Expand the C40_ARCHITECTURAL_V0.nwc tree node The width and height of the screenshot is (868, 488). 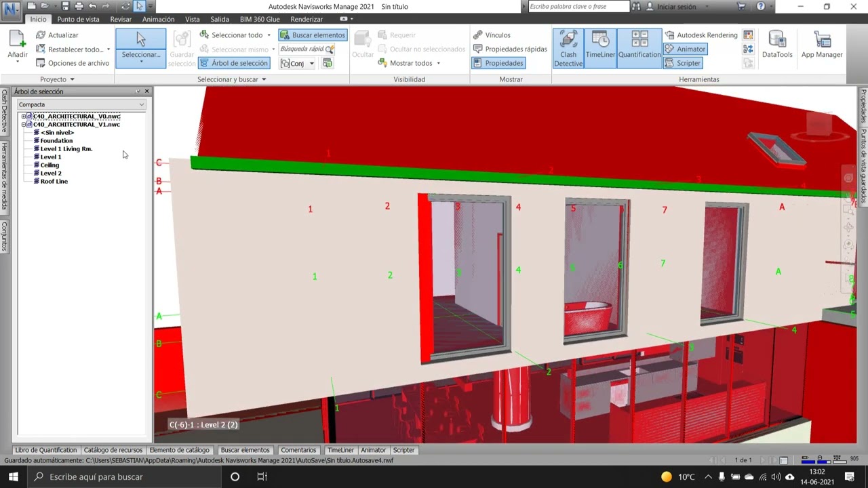24,117
